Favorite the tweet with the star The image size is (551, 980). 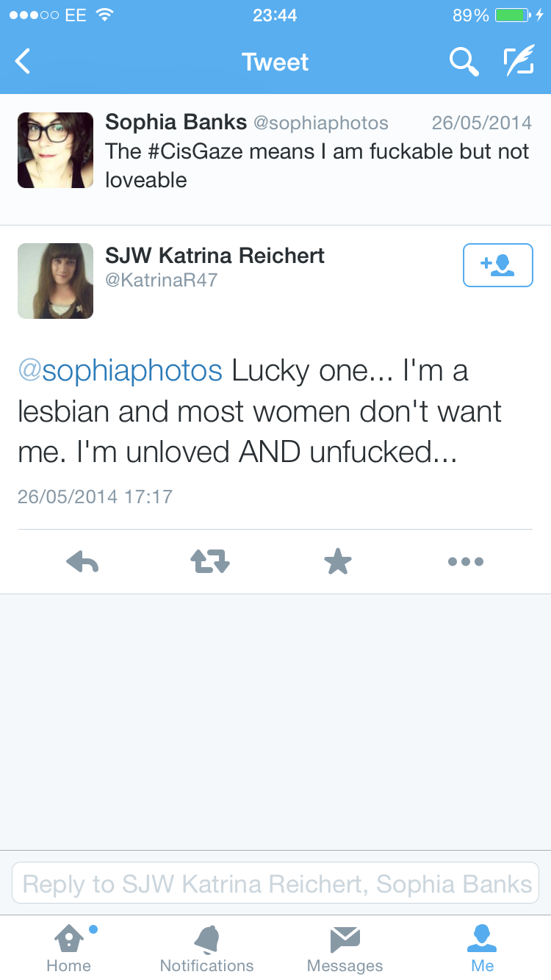click(x=338, y=563)
